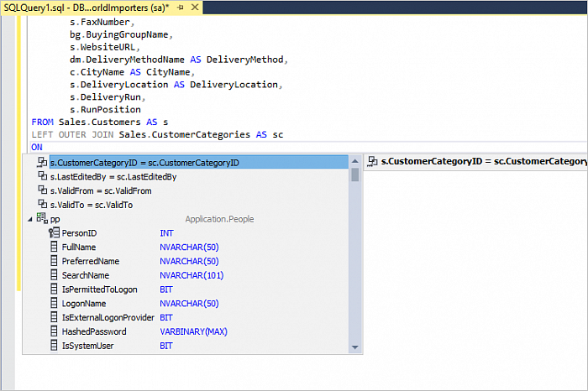Screen dimensions: 588x391
Task: Click the pp table icon
Action: point(42,219)
